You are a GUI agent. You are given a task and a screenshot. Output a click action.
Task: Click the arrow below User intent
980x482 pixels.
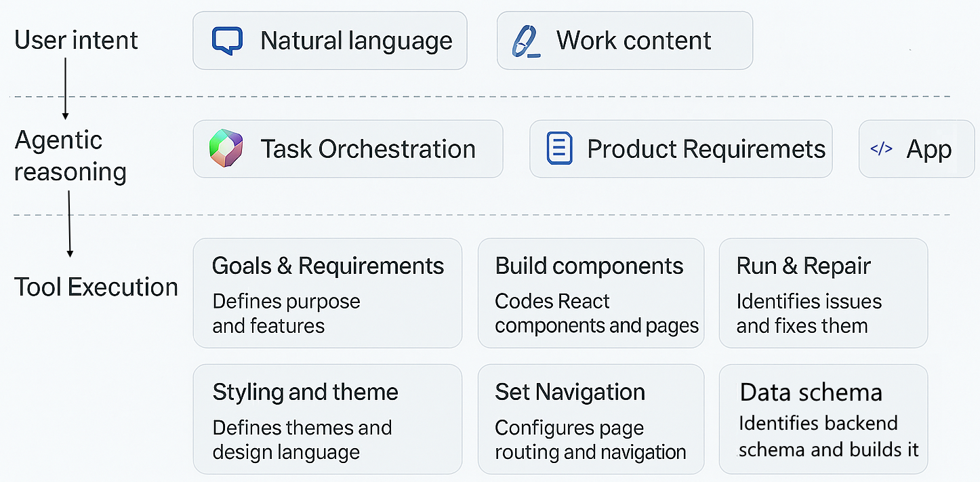click(66, 88)
